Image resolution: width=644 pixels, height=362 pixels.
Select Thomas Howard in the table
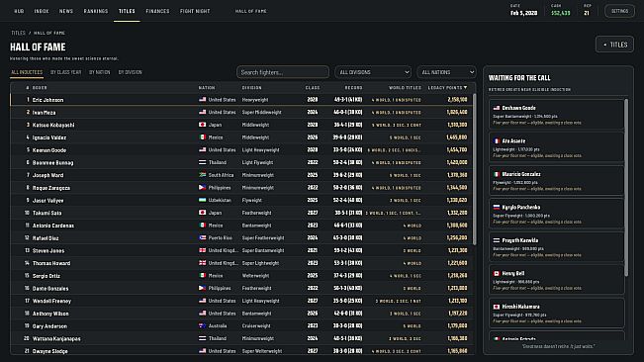241,263
